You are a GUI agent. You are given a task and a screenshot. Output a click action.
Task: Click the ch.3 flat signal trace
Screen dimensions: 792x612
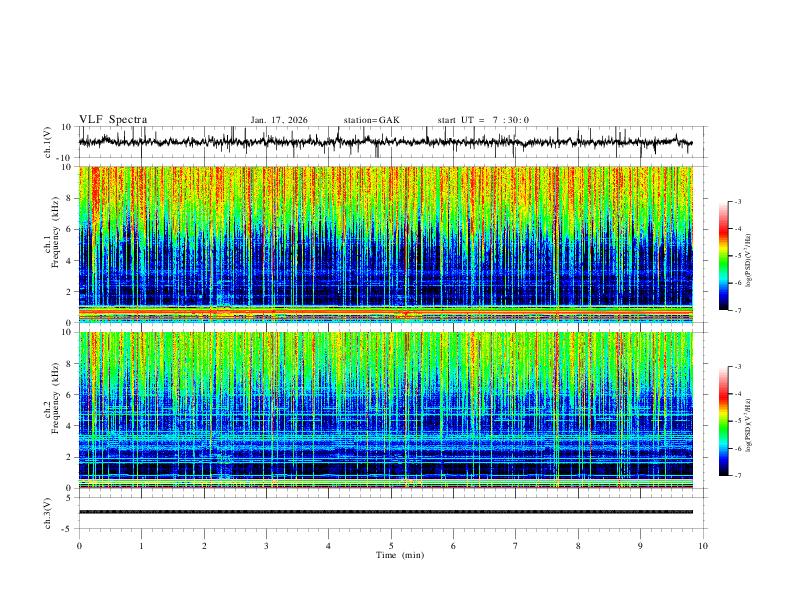click(x=386, y=512)
